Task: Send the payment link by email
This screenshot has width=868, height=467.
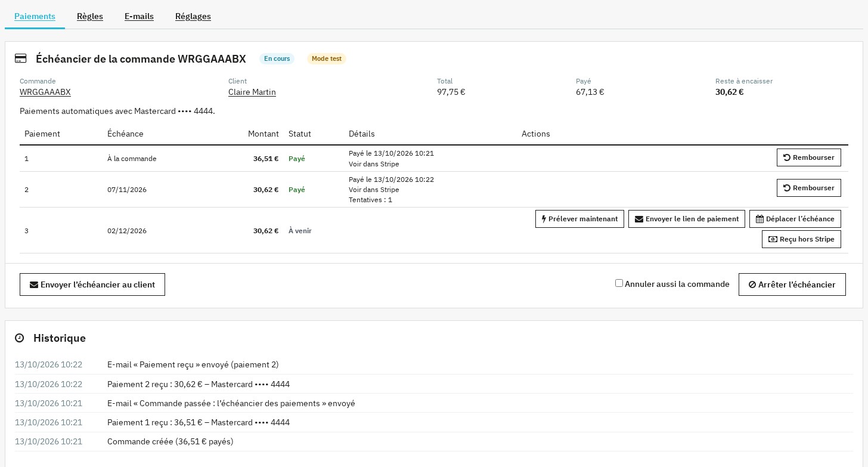Action: coord(687,219)
